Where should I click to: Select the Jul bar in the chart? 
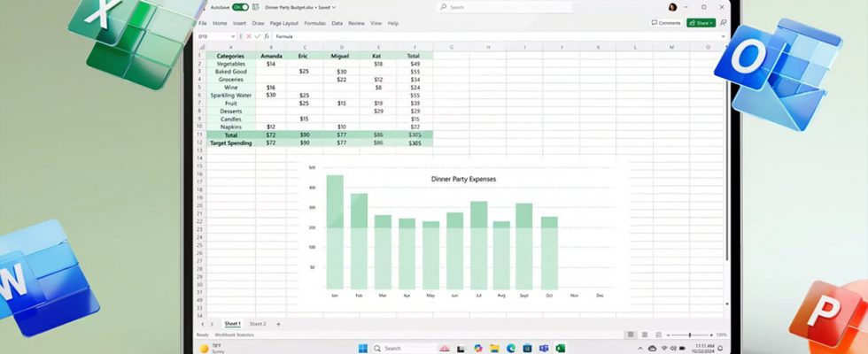click(479, 245)
